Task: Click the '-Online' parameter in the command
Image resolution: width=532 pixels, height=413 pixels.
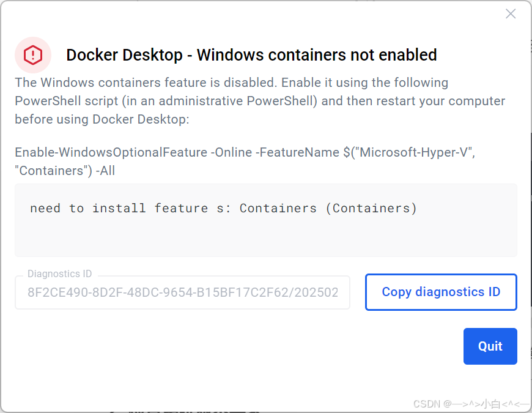Action: pyautogui.click(x=231, y=152)
